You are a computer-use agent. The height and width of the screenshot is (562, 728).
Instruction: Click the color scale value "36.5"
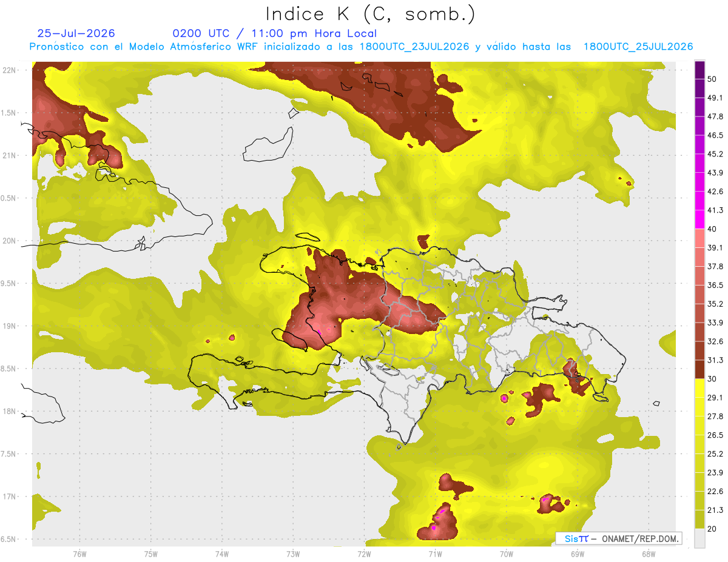tap(715, 285)
